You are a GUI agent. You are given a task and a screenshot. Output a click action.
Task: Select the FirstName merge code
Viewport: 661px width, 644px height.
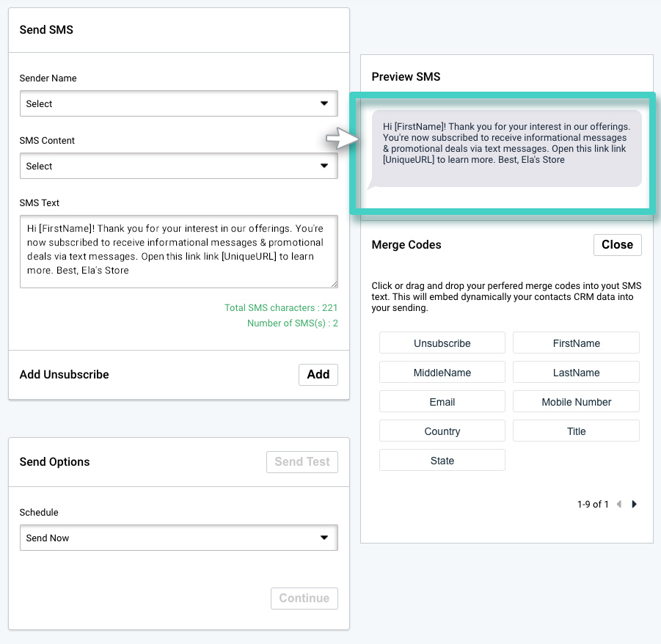pyautogui.click(x=576, y=343)
